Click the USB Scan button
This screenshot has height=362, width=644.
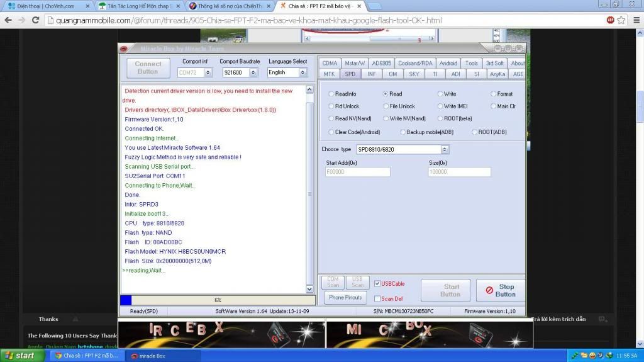coord(358,282)
